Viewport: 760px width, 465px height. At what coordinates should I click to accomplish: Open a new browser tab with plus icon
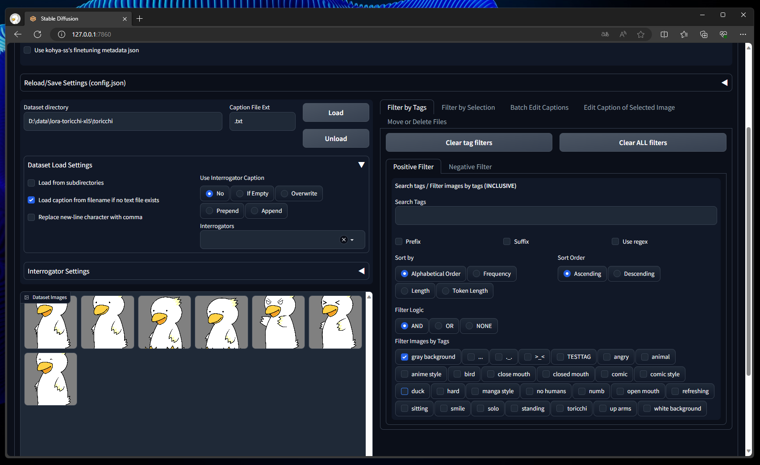[x=139, y=18]
